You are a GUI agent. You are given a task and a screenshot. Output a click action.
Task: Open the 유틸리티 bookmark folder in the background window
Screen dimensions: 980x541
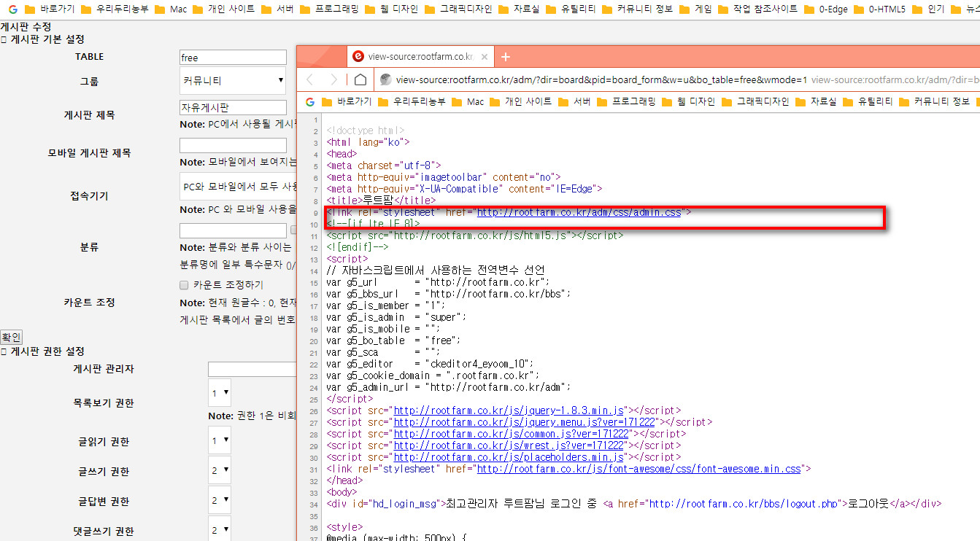point(571,9)
